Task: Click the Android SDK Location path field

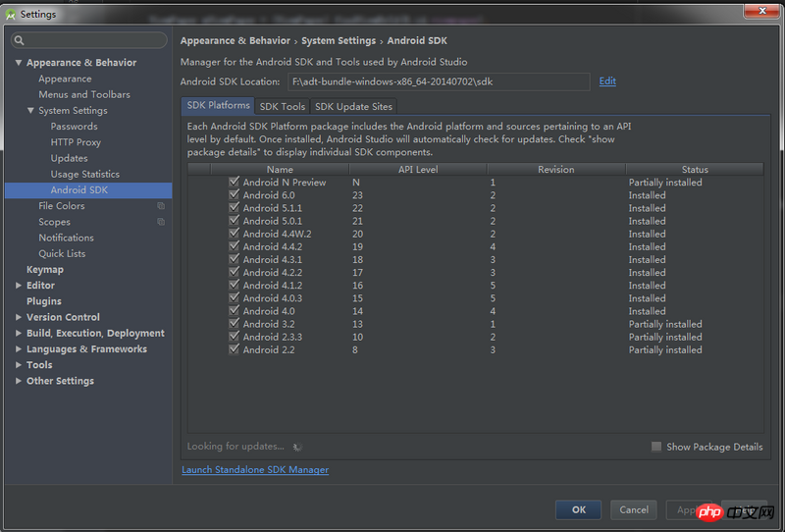Action: tap(439, 81)
